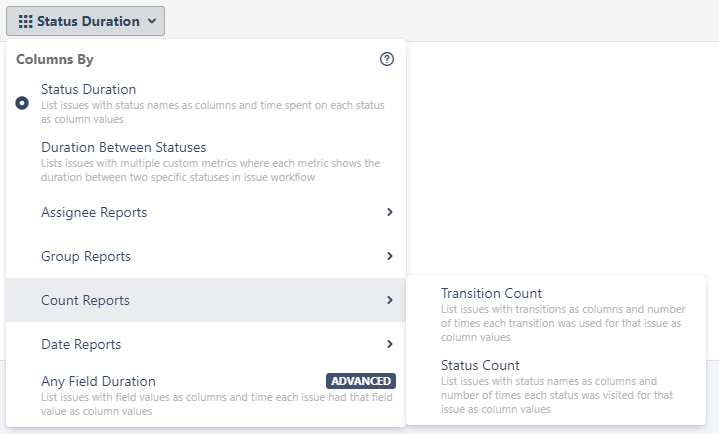Image resolution: width=719 pixels, height=434 pixels.
Task: Click the grid icon on Status Duration button
Action: 25,21
